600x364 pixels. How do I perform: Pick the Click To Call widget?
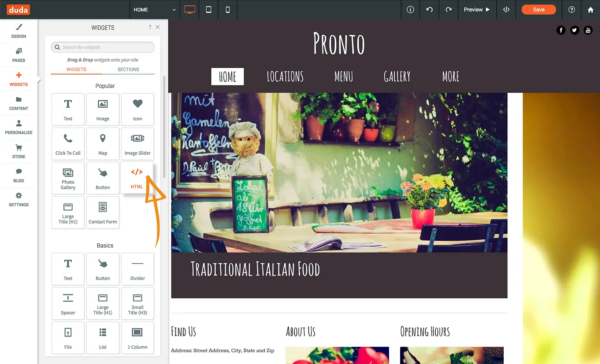[68, 144]
